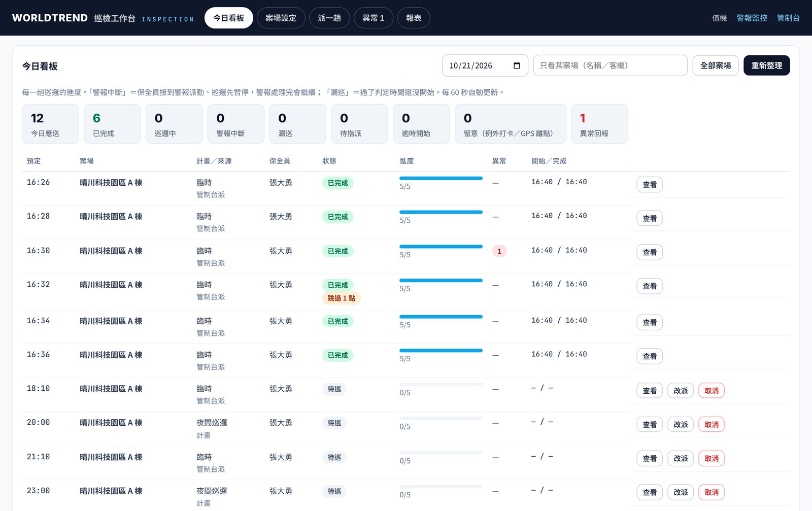This screenshot has width=812, height=511.
Task: Click the 跳過 1 點 badge
Action: click(x=341, y=298)
